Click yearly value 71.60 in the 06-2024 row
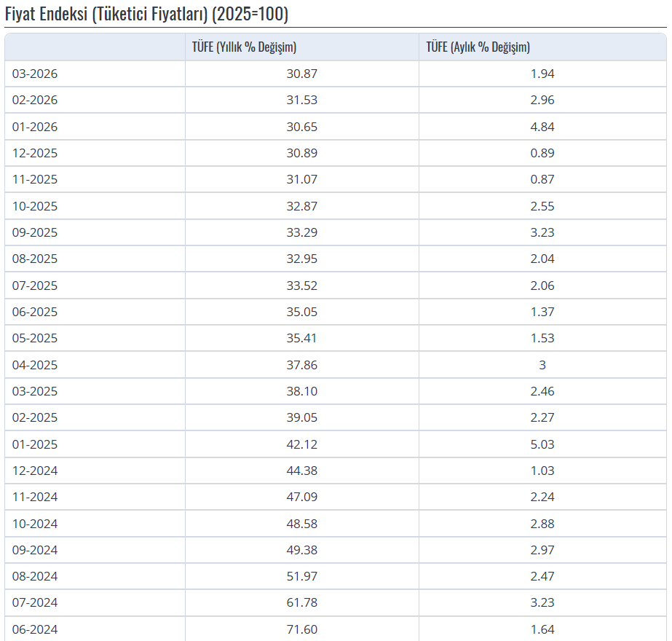The image size is (672, 641). tap(301, 629)
